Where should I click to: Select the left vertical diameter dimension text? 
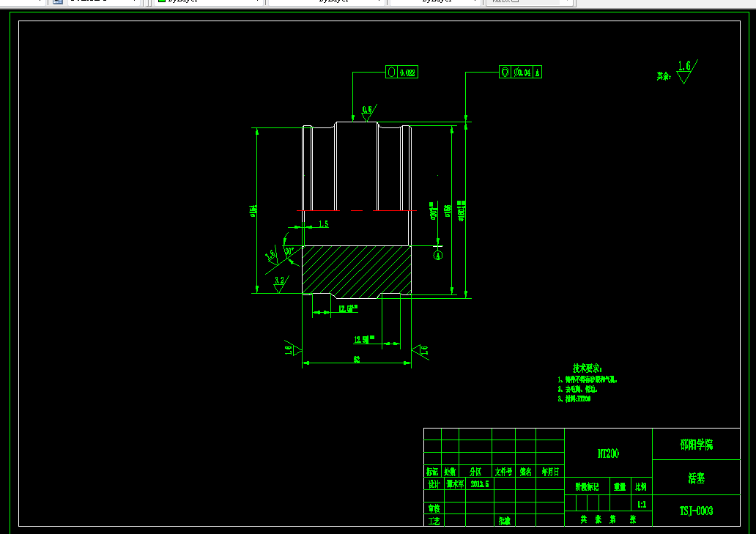point(253,211)
